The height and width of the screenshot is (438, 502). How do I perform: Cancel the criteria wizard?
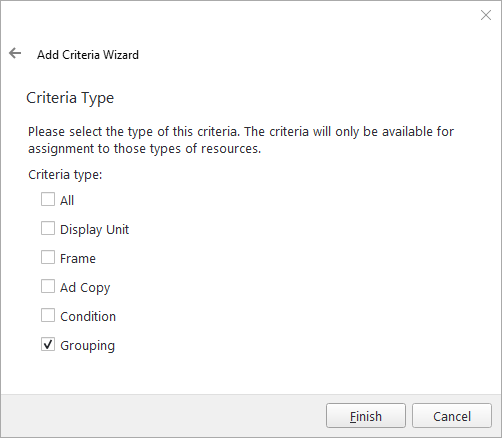pyautogui.click(x=452, y=416)
